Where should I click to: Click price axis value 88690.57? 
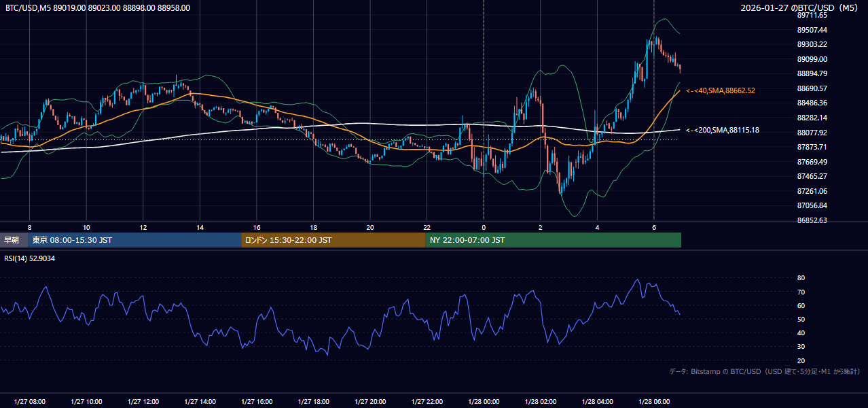(x=812, y=88)
